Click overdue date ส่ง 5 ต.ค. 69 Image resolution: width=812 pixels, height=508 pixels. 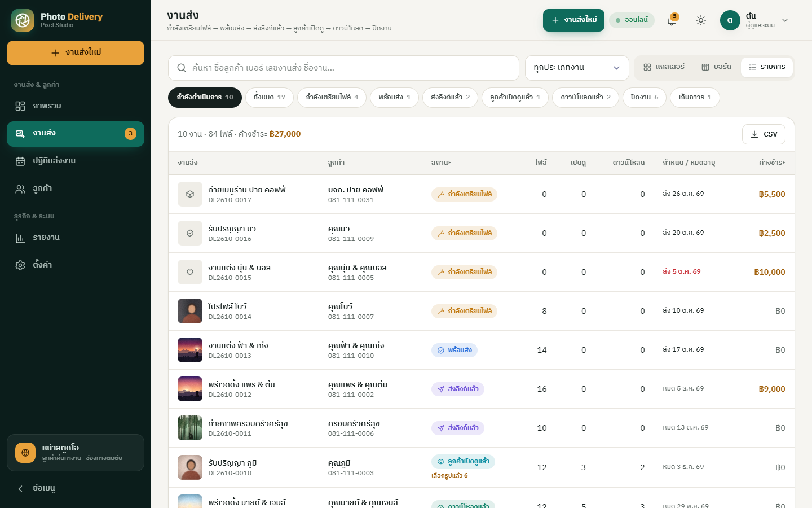pyautogui.click(x=682, y=271)
